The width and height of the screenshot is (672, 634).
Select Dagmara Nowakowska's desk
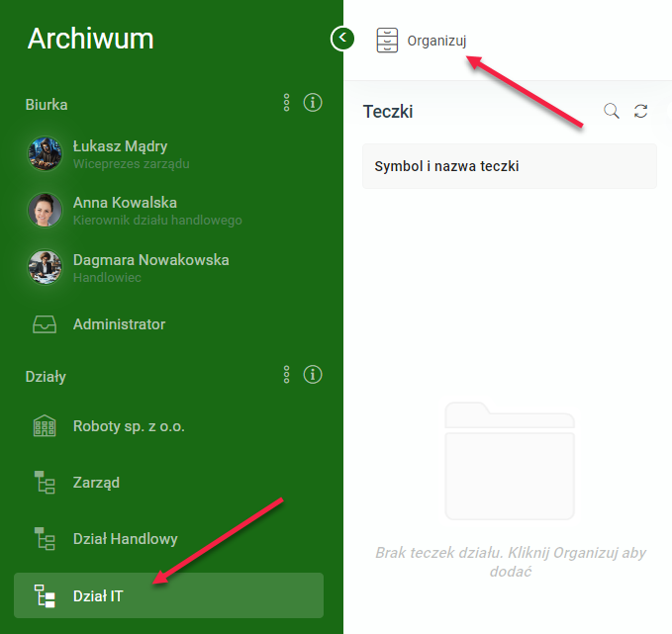pos(168,268)
